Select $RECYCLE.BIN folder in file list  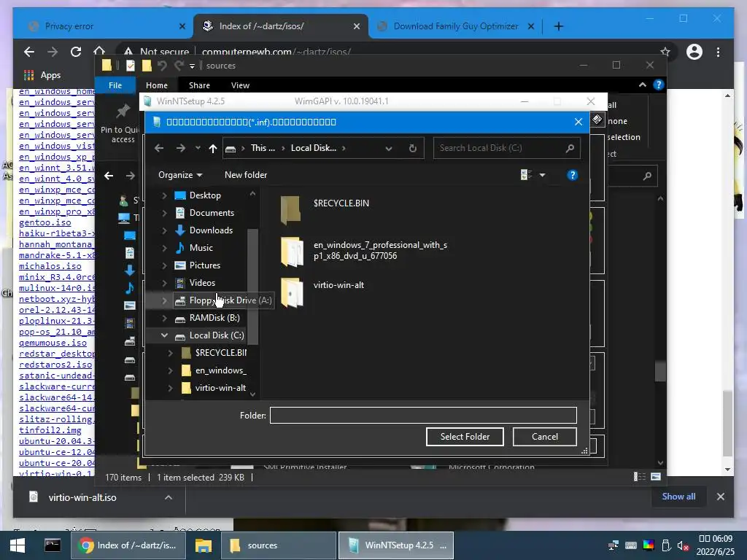(325, 209)
